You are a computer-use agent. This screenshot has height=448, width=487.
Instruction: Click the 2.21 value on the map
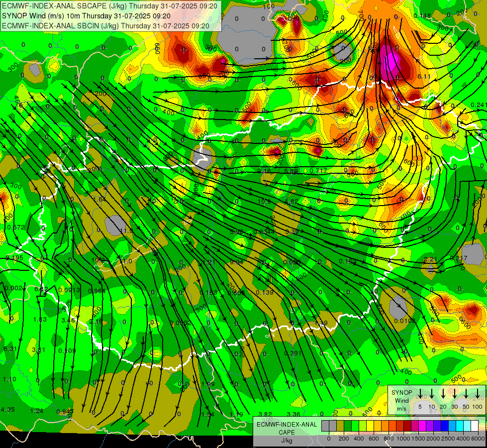coord(430,259)
